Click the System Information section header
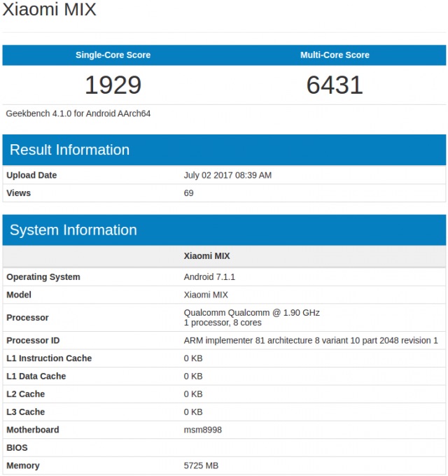448x476 pixels. [73, 230]
